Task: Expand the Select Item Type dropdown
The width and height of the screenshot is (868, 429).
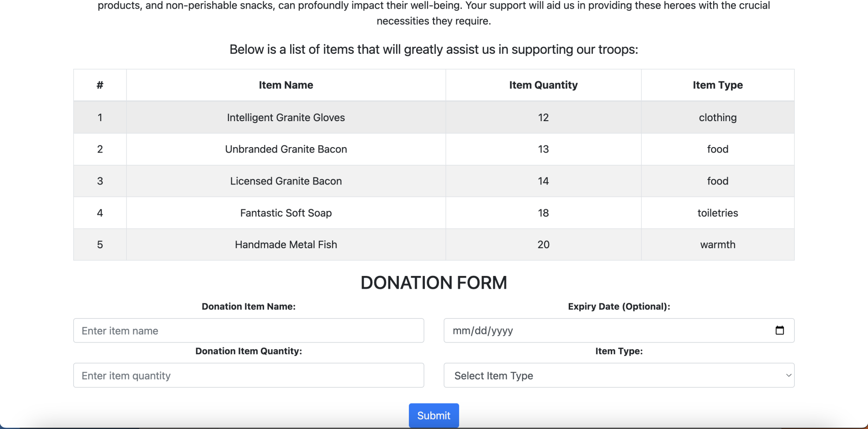Action: (619, 375)
